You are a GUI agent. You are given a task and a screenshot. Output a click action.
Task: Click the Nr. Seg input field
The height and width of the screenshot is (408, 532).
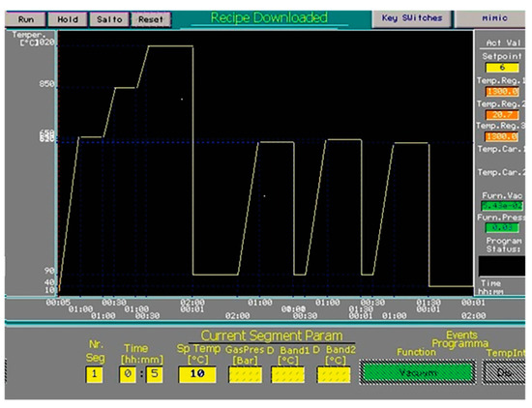94,374
